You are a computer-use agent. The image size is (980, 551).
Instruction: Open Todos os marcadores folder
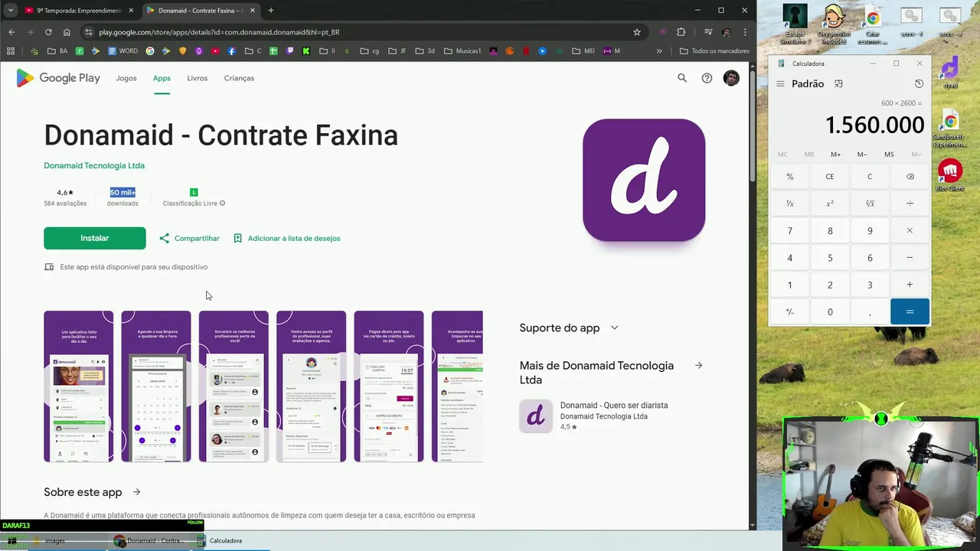pyautogui.click(x=714, y=51)
